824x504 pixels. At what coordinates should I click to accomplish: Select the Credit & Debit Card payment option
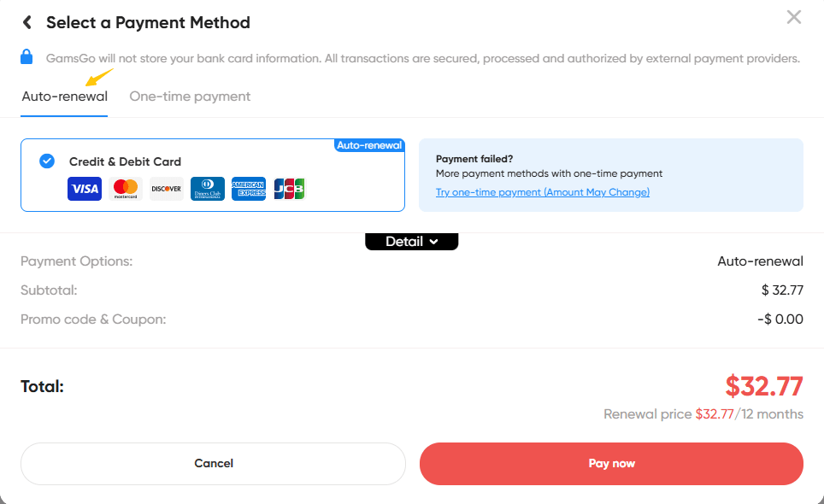coord(213,175)
